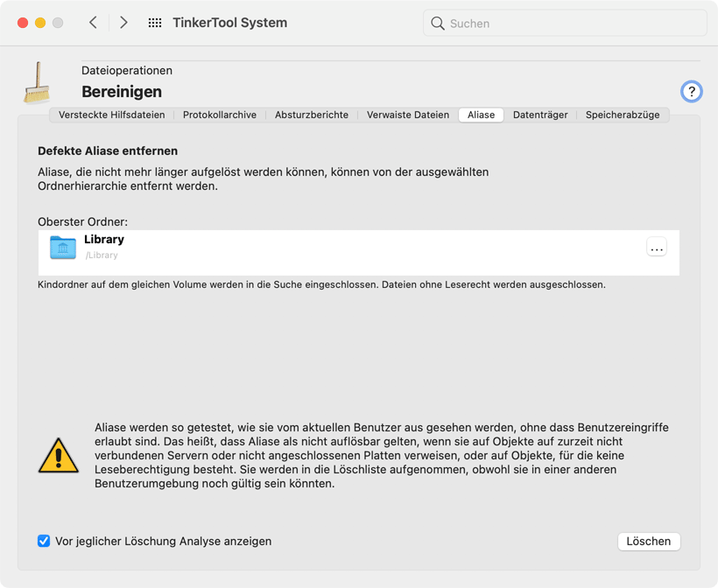Go back with the left chevron arrow

point(93,23)
